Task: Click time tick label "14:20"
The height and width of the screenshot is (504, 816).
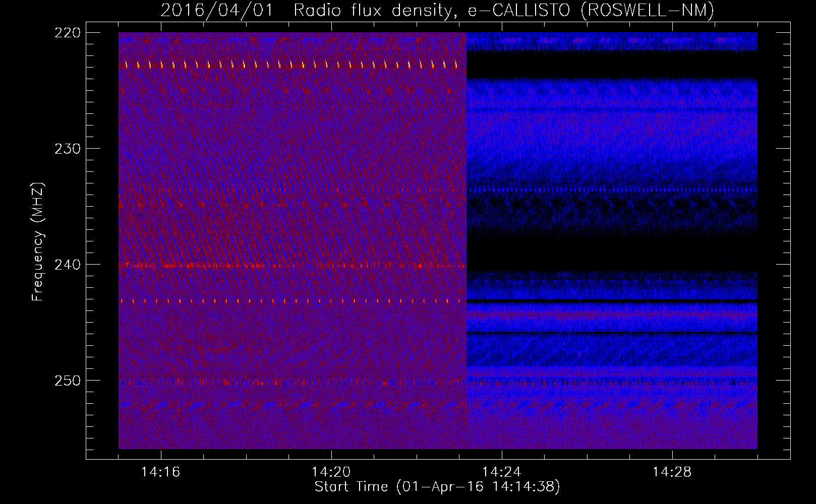Action: (x=331, y=472)
